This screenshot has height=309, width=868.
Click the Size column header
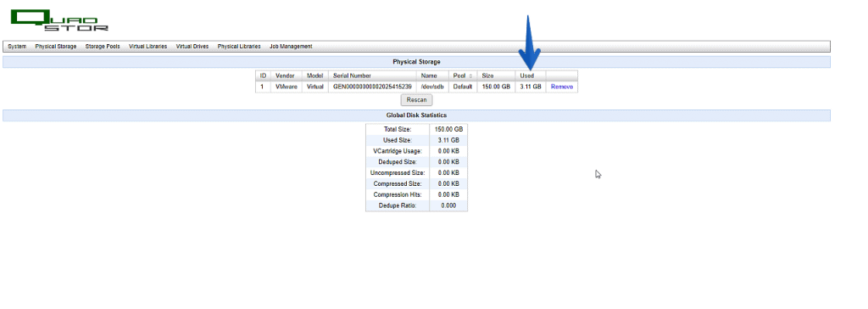click(x=496, y=76)
